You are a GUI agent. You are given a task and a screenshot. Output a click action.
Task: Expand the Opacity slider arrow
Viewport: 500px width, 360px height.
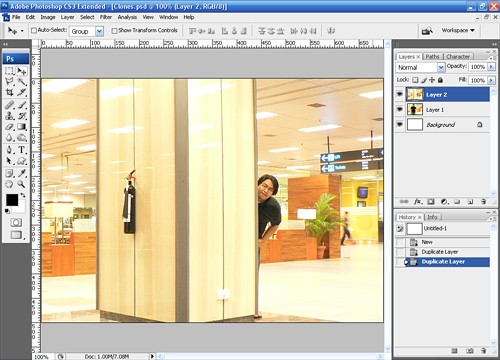[491, 67]
